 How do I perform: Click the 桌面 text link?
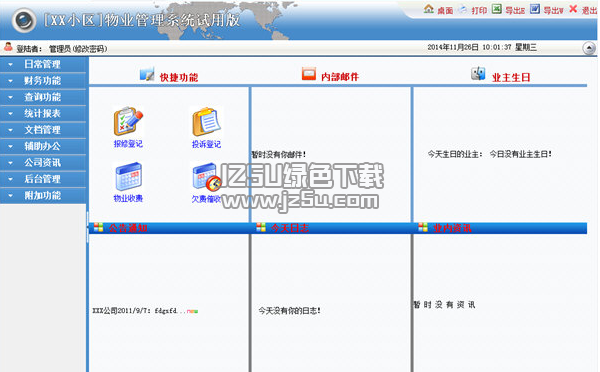(x=445, y=10)
